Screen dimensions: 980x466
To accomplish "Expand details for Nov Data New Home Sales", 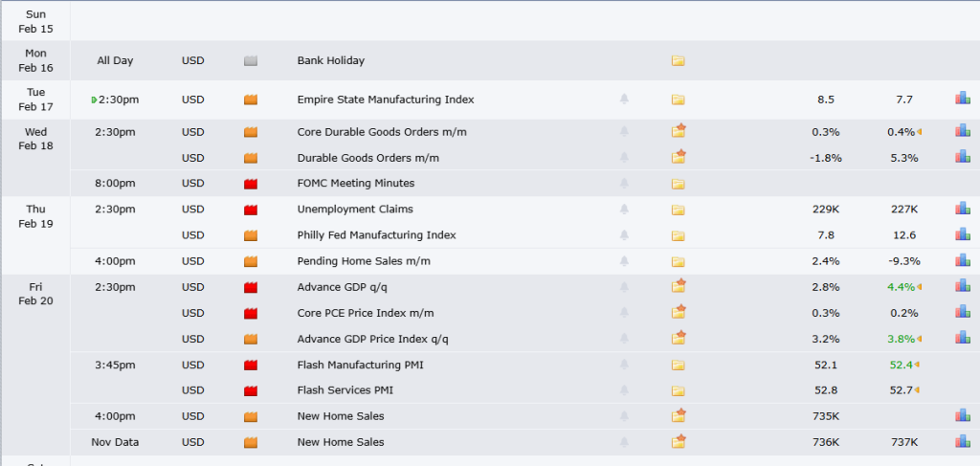I will [679, 441].
